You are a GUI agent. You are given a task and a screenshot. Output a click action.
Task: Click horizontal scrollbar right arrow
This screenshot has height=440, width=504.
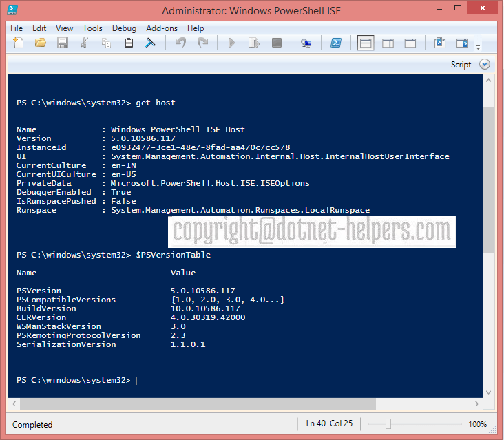pyautogui.click(x=476, y=404)
